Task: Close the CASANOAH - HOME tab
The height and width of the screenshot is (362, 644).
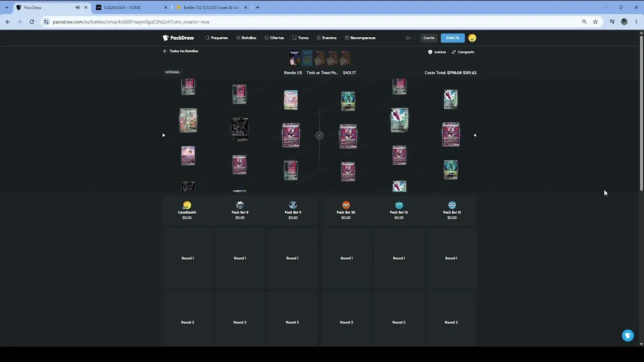Action: click(166, 8)
